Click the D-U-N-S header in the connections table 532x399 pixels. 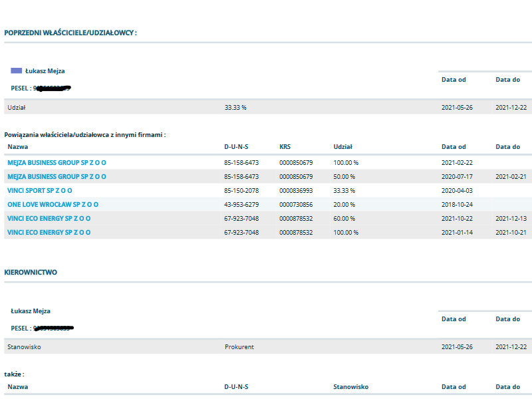[236, 147]
